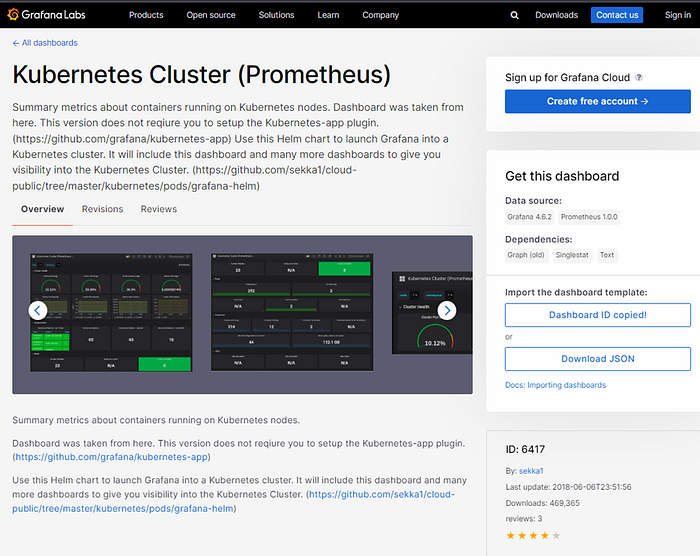This screenshot has width=700, height=556.
Task: Open third partially visible dashboard screenshot
Action: pyautogui.click(x=432, y=313)
